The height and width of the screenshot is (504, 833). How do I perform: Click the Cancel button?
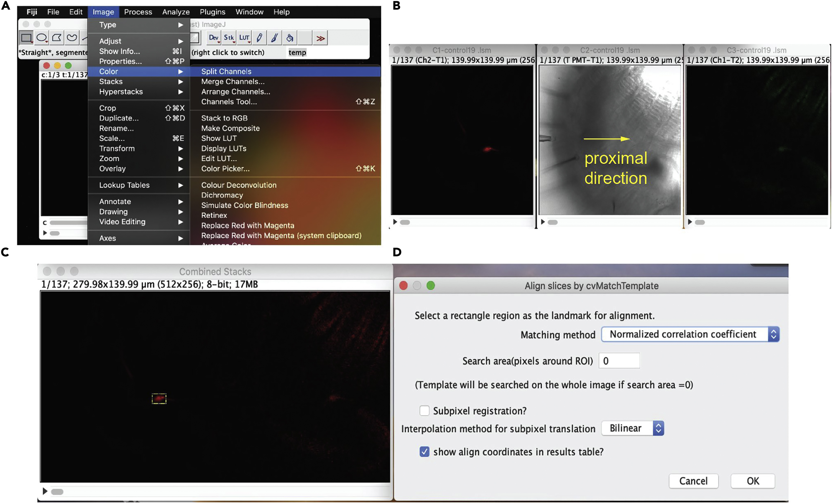tap(694, 481)
